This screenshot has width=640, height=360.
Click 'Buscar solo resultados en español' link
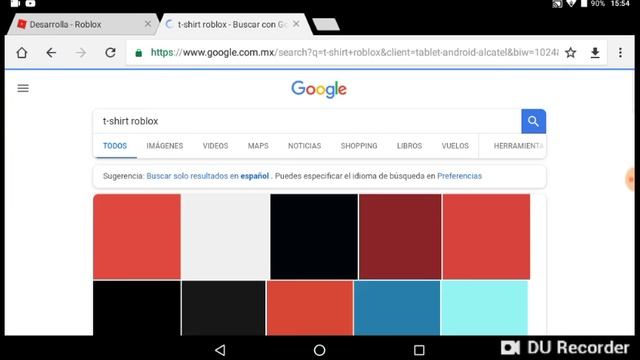[208, 176]
